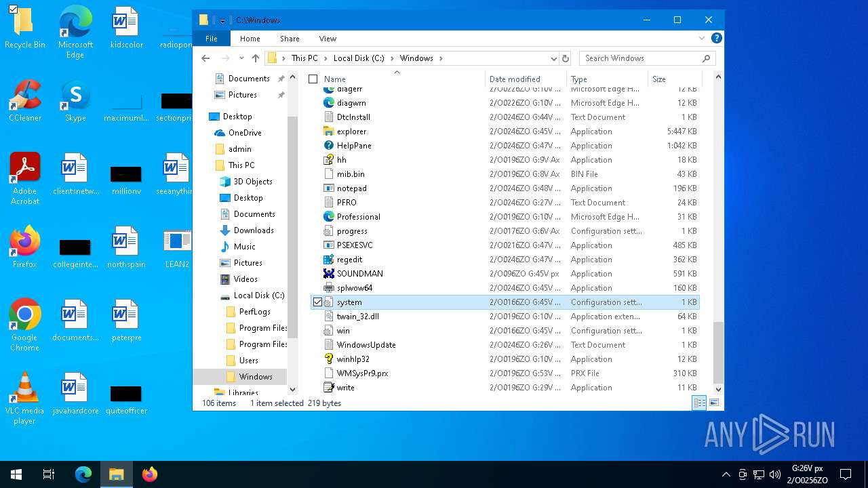
Task: Open the Share ribbon tab
Action: coord(290,39)
